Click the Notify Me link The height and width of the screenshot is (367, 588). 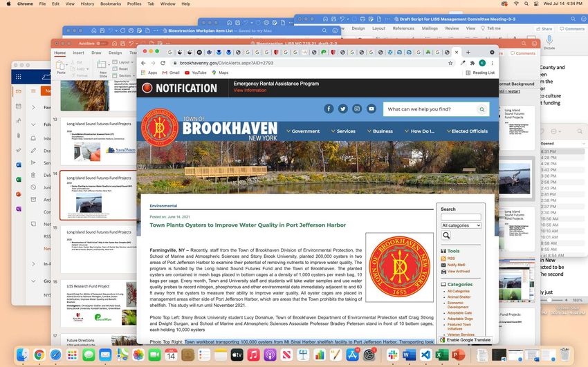pyautogui.click(x=456, y=265)
